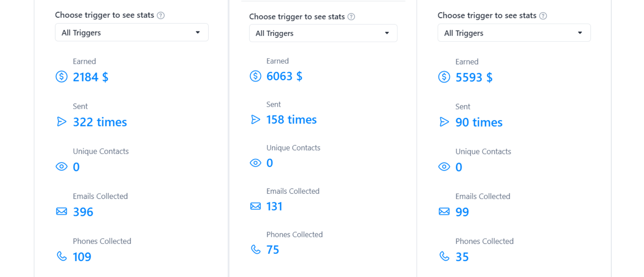
Task: Click the help icon in the left panel
Action: pyautogui.click(x=161, y=15)
